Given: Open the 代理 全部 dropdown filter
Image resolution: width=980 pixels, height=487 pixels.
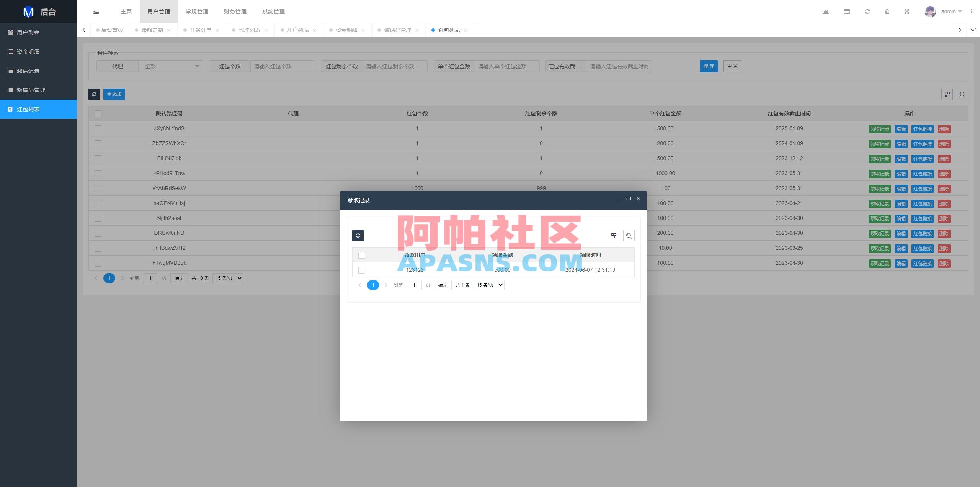Looking at the screenshot, I should [x=170, y=66].
